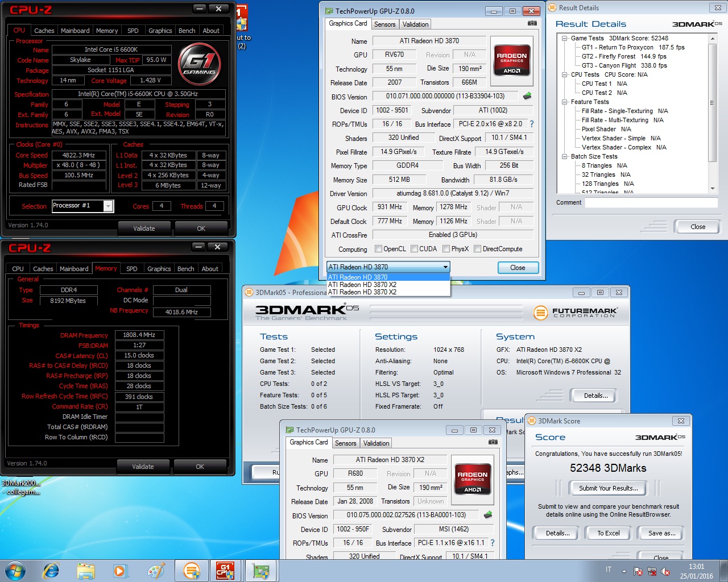Click the muted volume icon in the tray
The image size is (728, 582).
coord(665,571)
